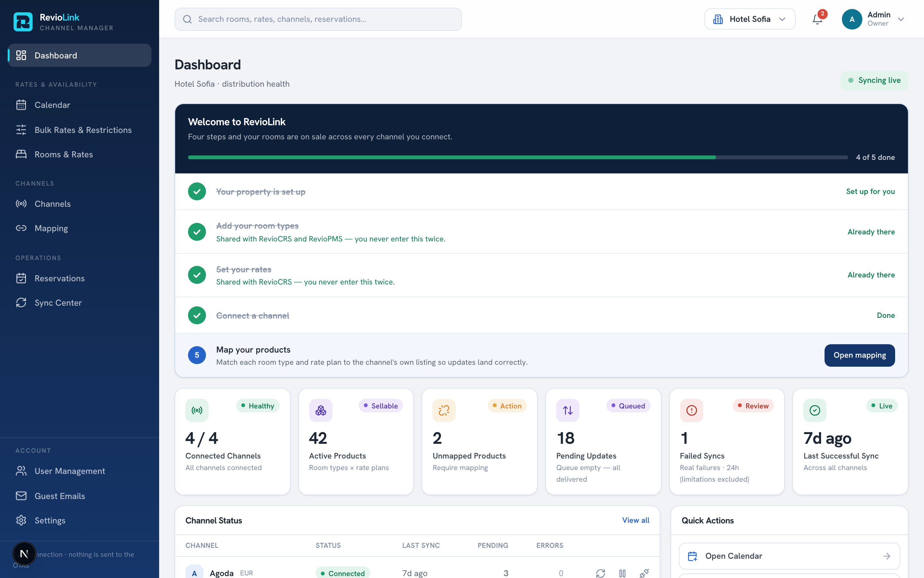Click the RevioLink logo icon

coord(23,22)
